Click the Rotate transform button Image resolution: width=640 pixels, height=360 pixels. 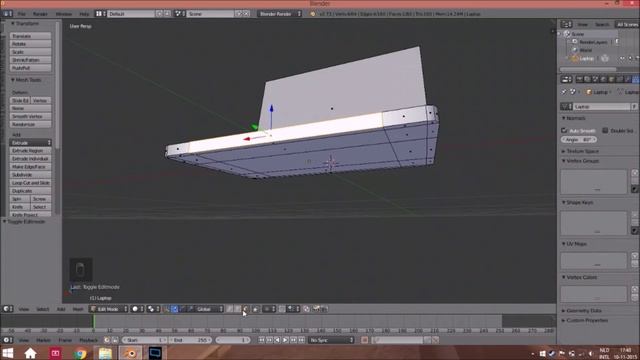click(x=31, y=44)
